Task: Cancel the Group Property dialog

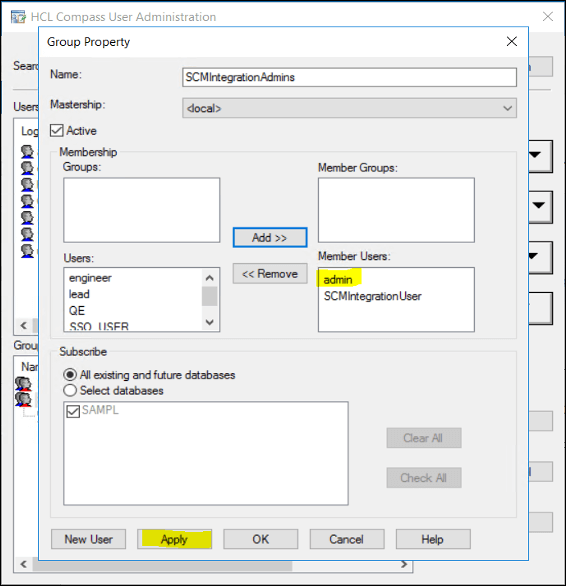Action: tap(347, 539)
